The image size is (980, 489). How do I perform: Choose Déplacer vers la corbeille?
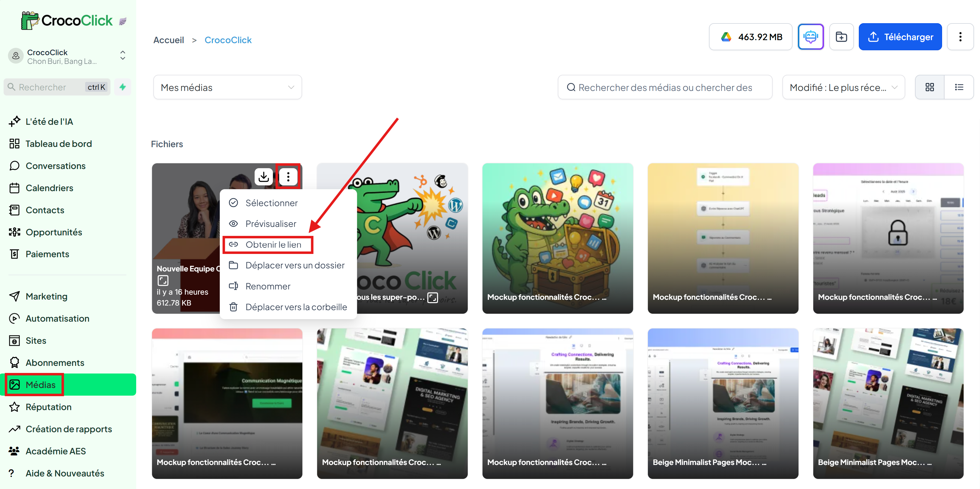pos(288,307)
